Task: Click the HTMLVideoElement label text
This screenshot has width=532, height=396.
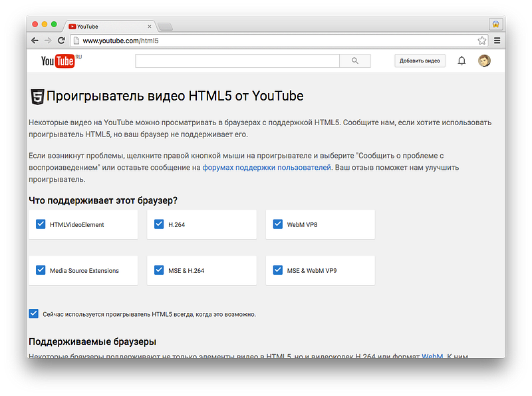Action: 77,225
